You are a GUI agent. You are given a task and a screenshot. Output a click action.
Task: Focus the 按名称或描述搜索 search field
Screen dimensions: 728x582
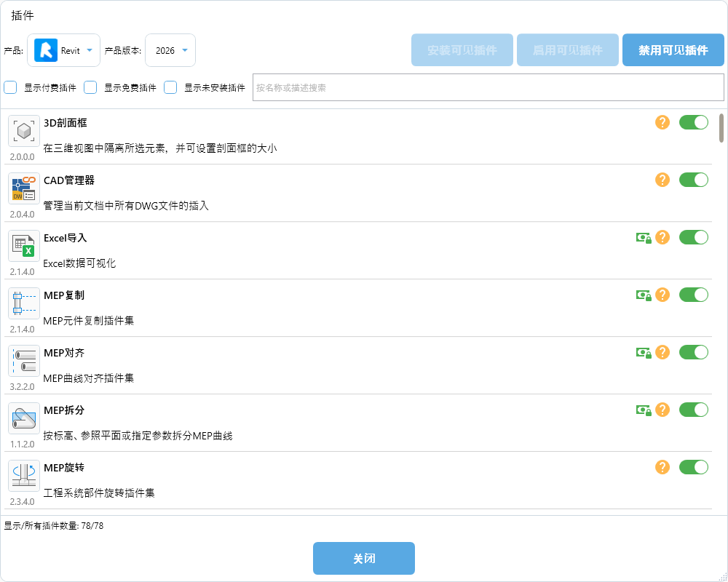pos(488,87)
